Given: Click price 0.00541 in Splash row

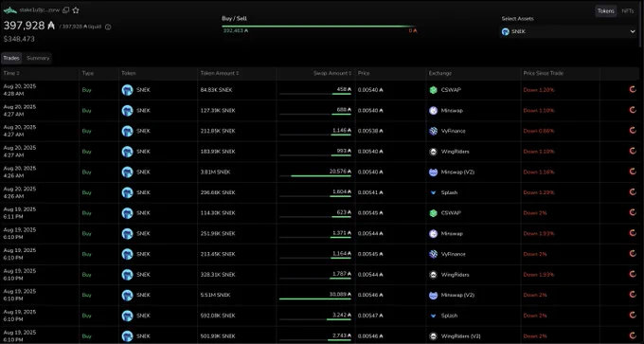Looking at the screenshot, I should point(370,192).
